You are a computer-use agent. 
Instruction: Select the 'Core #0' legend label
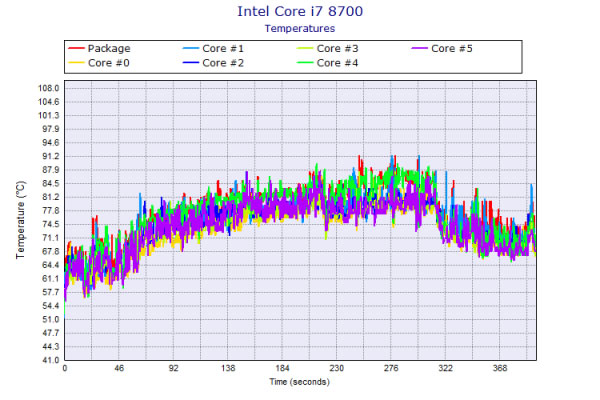click(109, 63)
